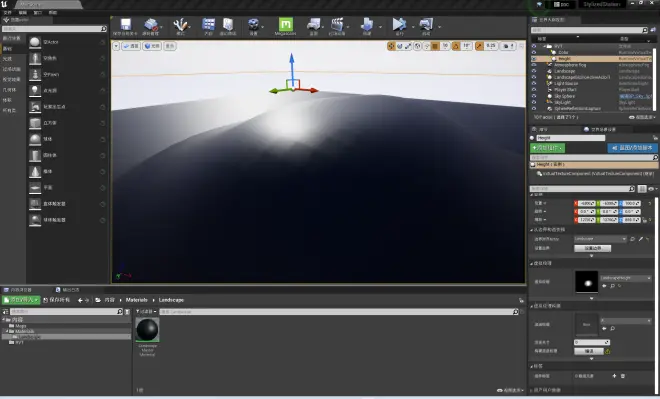Toggle visibility eye for Player Start
The height and width of the screenshot is (399, 660).
[534, 90]
